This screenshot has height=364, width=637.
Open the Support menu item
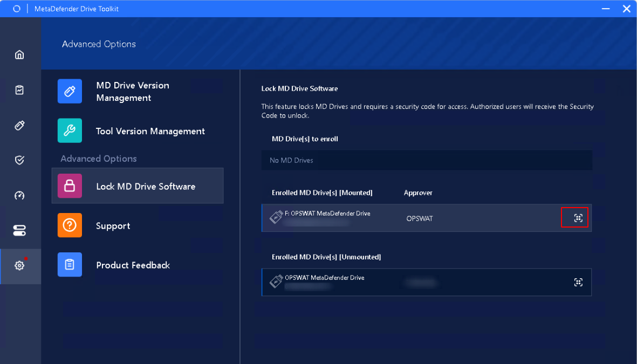(x=138, y=225)
